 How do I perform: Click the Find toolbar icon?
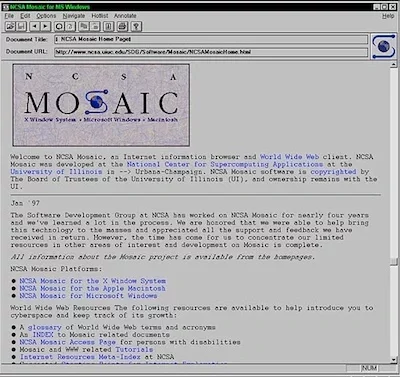pos(108,26)
